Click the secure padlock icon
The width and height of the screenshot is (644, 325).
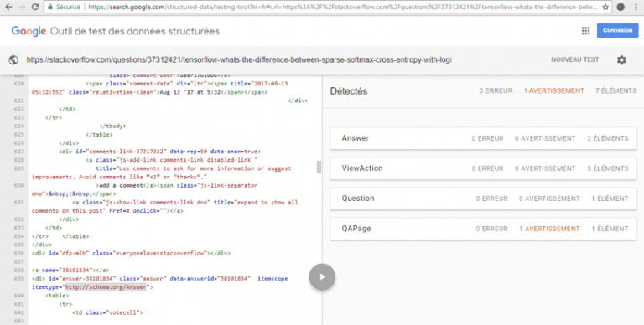50,7
